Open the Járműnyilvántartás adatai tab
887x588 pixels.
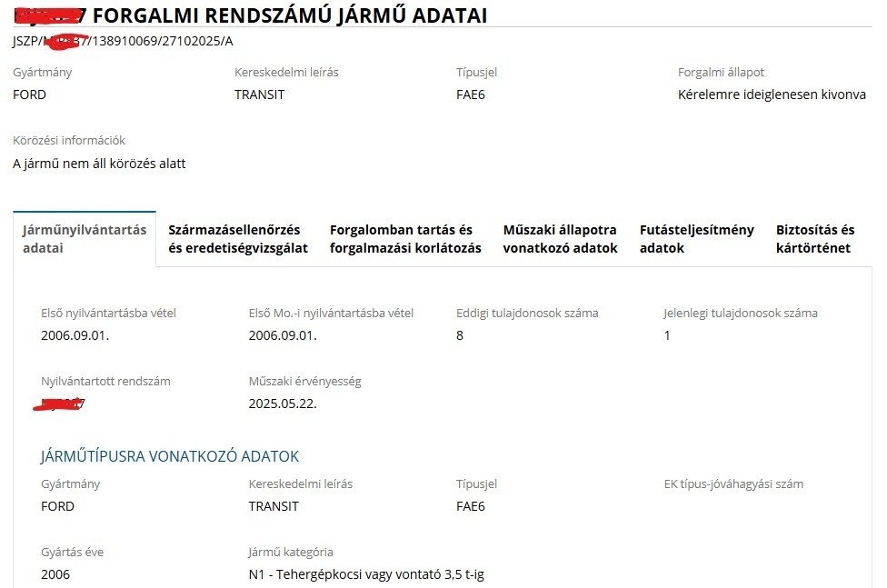[x=85, y=239]
